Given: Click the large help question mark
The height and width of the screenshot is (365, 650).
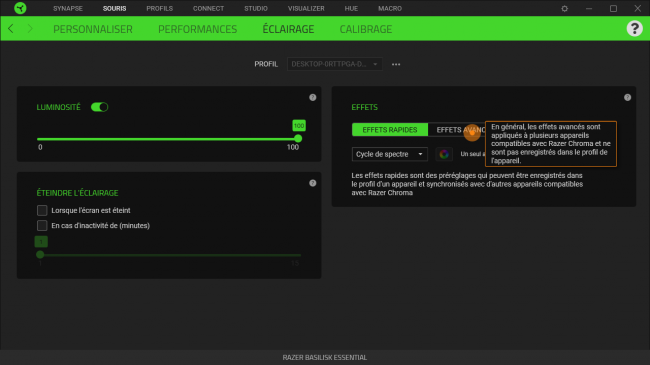Looking at the screenshot, I should tap(634, 29).
